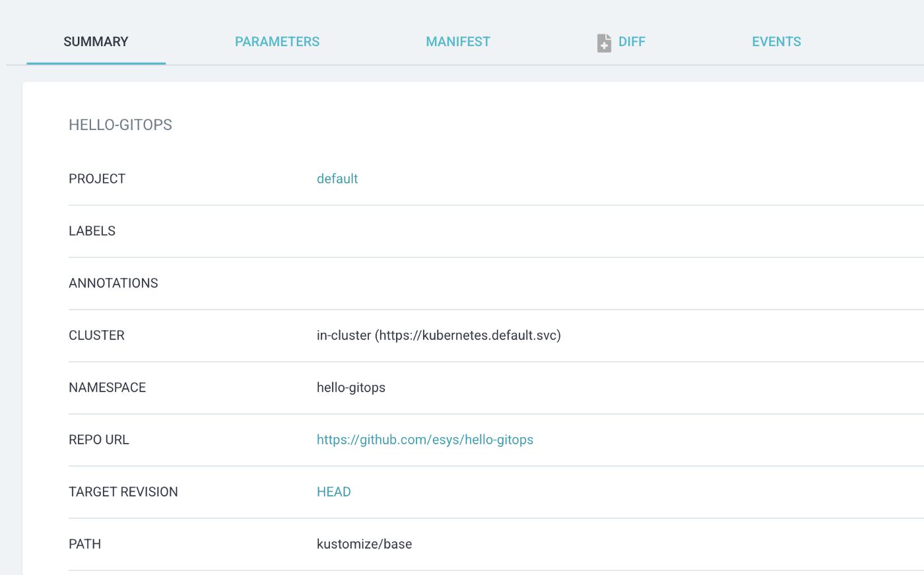924x575 pixels.
Task: Click the LABELS field label
Action: coord(92,231)
